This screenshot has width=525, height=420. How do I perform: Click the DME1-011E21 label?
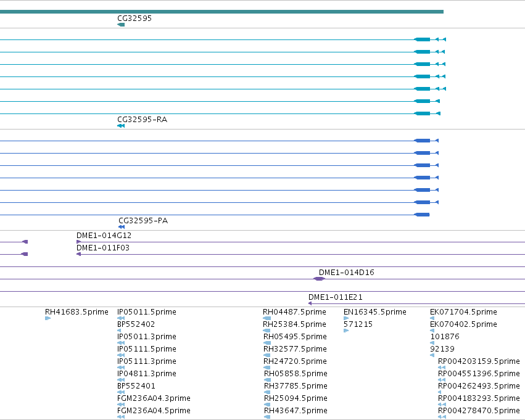point(335,297)
